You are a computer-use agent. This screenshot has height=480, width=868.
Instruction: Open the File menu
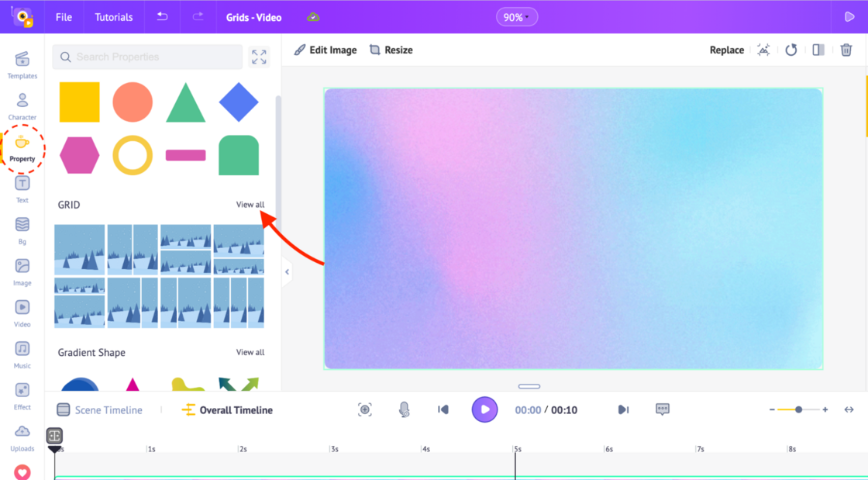pos(64,17)
